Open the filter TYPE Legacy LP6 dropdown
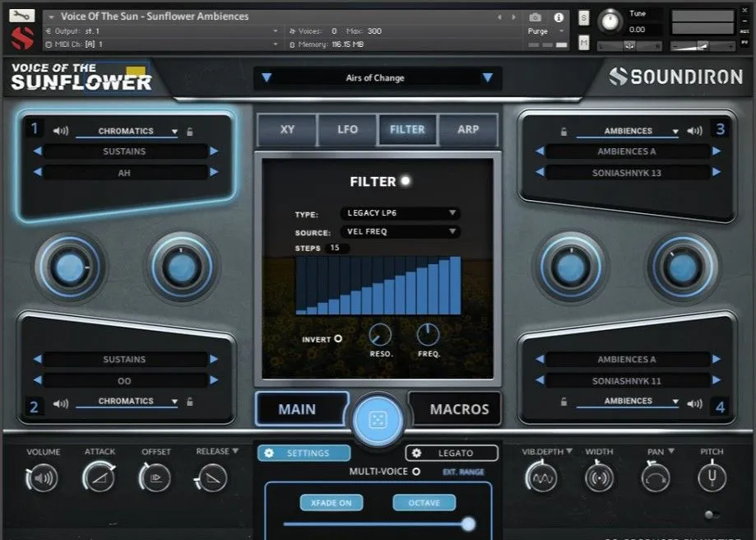Viewport: 756px width, 540px height. click(x=400, y=213)
